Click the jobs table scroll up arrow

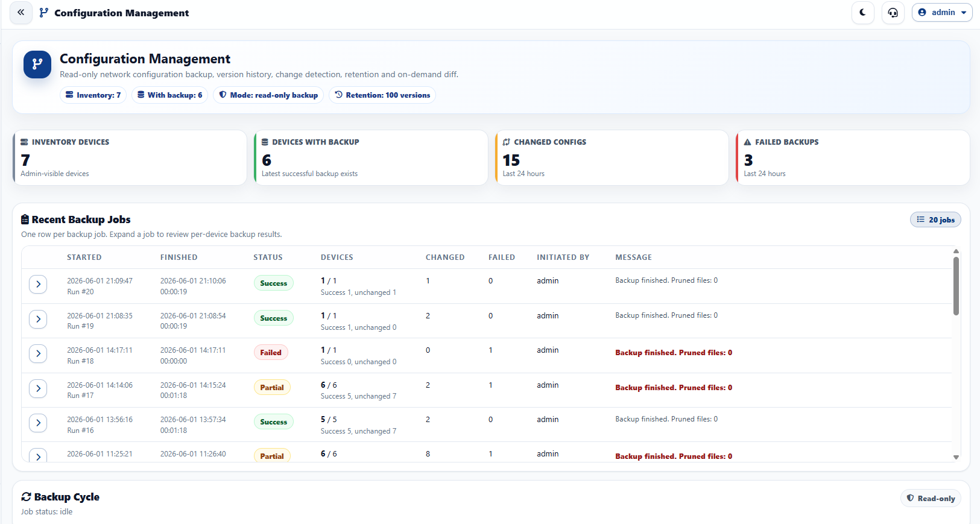tap(956, 251)
